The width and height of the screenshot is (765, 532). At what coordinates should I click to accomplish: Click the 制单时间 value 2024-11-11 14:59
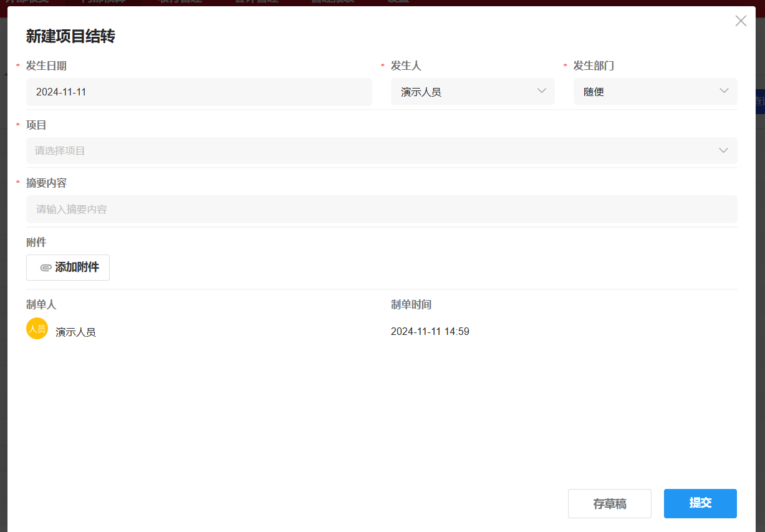pos(430,332)
